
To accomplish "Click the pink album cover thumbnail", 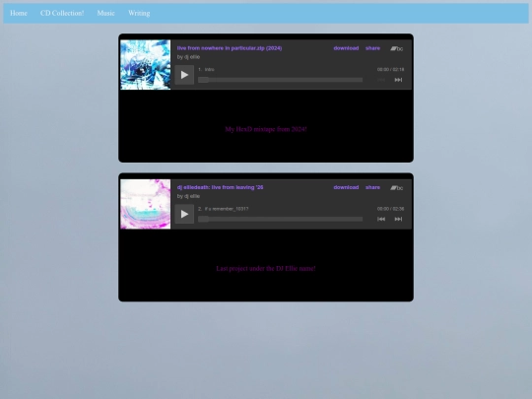I will coord(146,204).
